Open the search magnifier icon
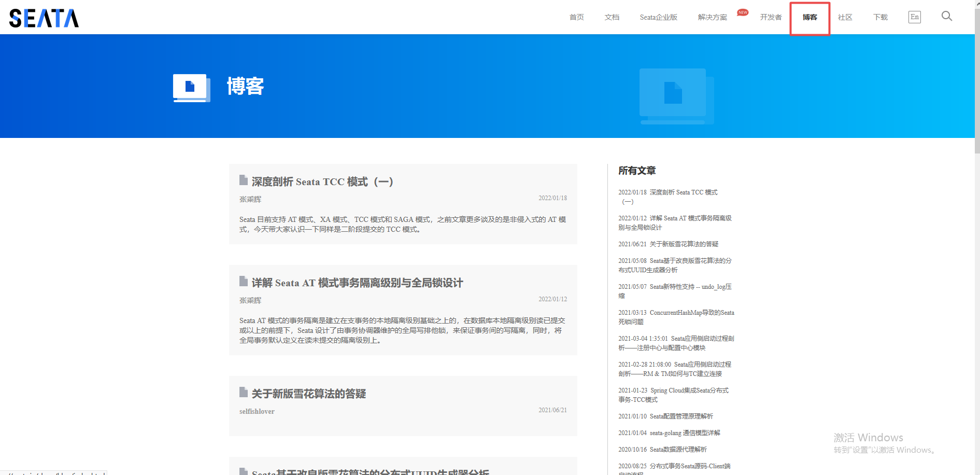The height and width of the screenshot is (475, 980). [947, 17]
